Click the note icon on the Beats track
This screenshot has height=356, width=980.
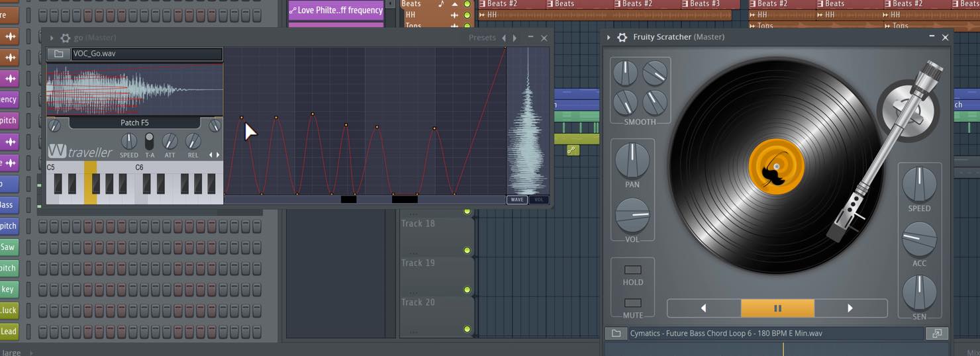[441, 4]
